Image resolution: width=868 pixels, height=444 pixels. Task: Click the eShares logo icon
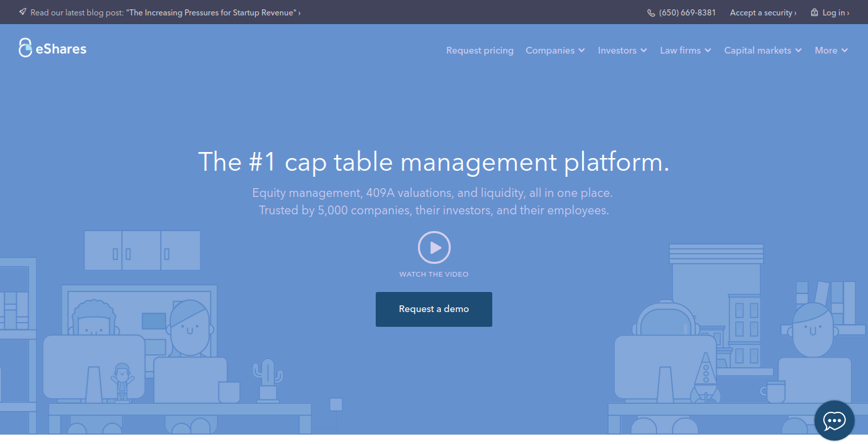click(25, 48)
